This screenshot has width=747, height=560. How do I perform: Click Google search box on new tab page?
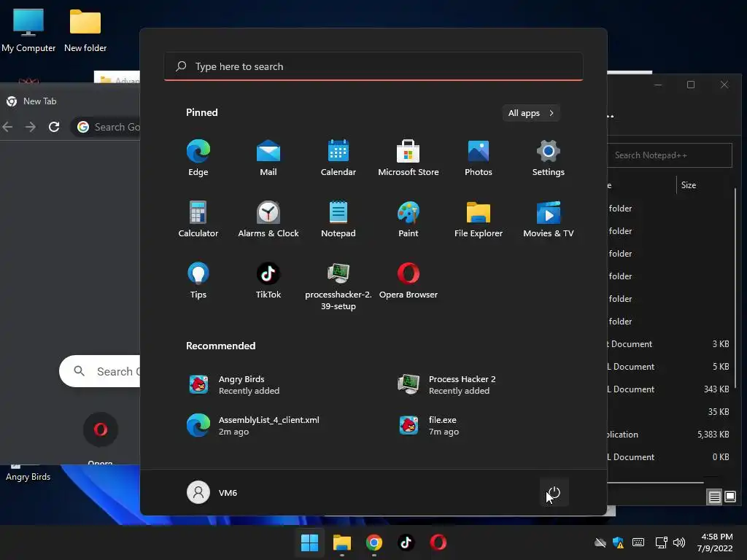[100, 371]
